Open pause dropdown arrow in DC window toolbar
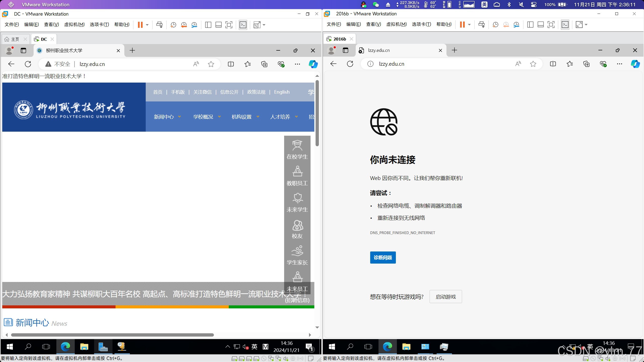The height and width of the screenshot is (362, 644). click(147, 25)
